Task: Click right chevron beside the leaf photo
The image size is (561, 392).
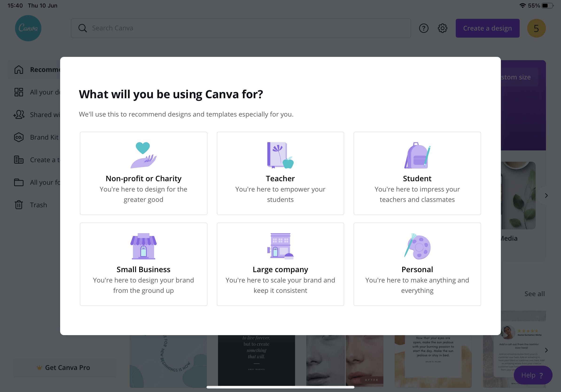Action: 546,196
